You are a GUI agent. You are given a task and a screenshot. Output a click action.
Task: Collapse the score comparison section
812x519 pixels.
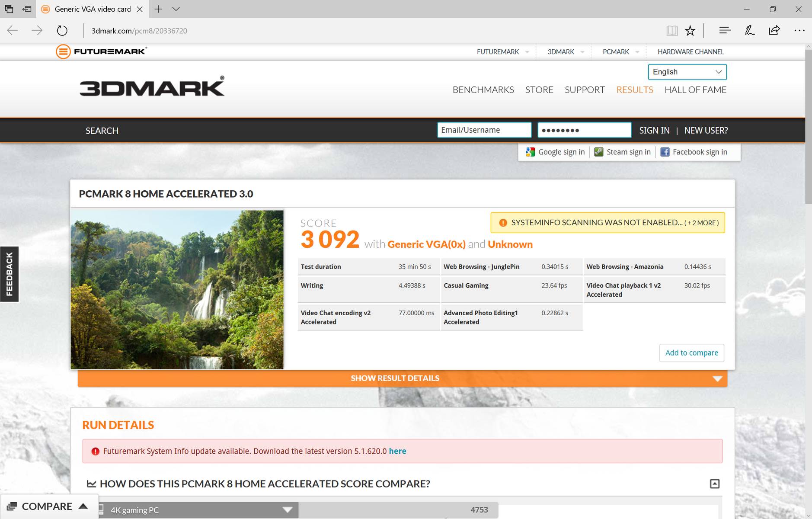tap(715, 484)
